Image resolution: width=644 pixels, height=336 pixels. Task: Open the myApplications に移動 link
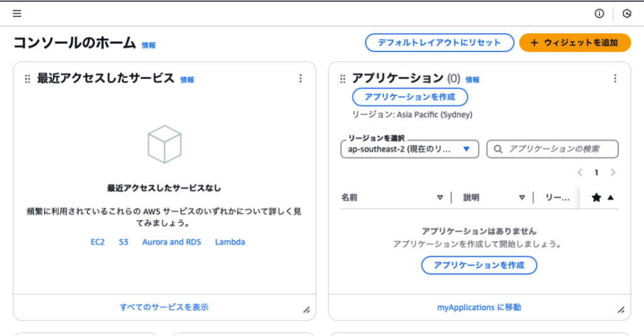tap(479, 307)
